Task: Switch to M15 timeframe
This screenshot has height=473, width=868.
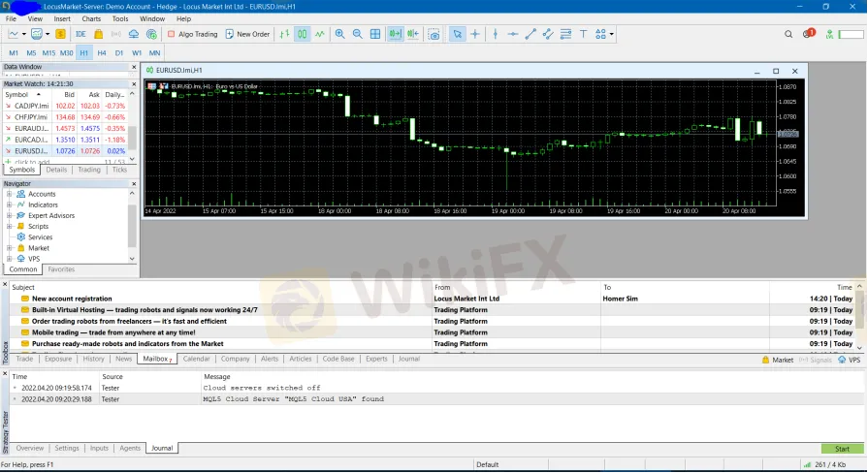Action: [48, 53]
